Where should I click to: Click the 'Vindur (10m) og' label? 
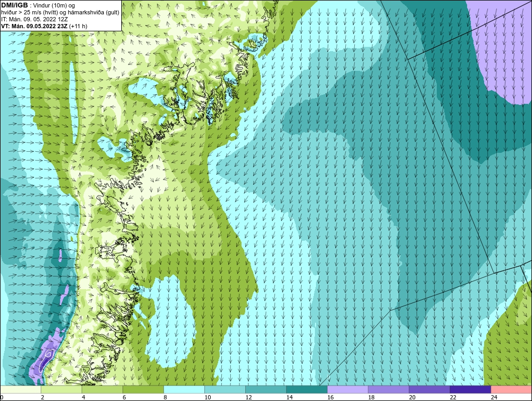pos(55,6)
